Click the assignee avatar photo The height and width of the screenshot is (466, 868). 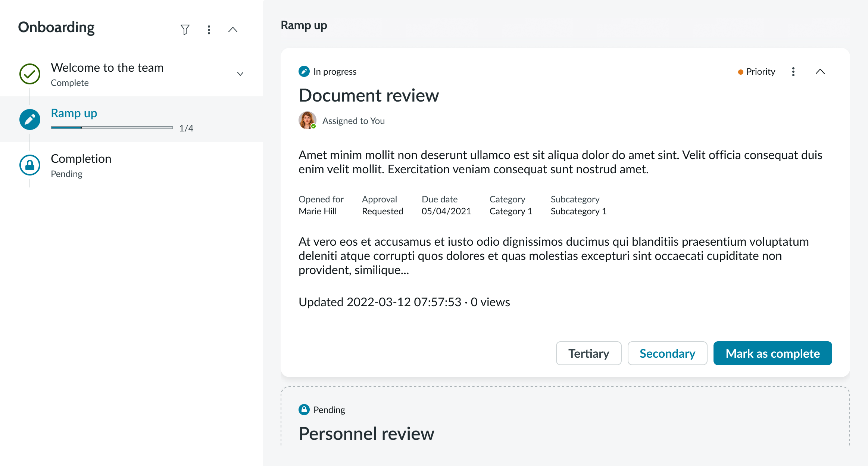coord(307,120)
